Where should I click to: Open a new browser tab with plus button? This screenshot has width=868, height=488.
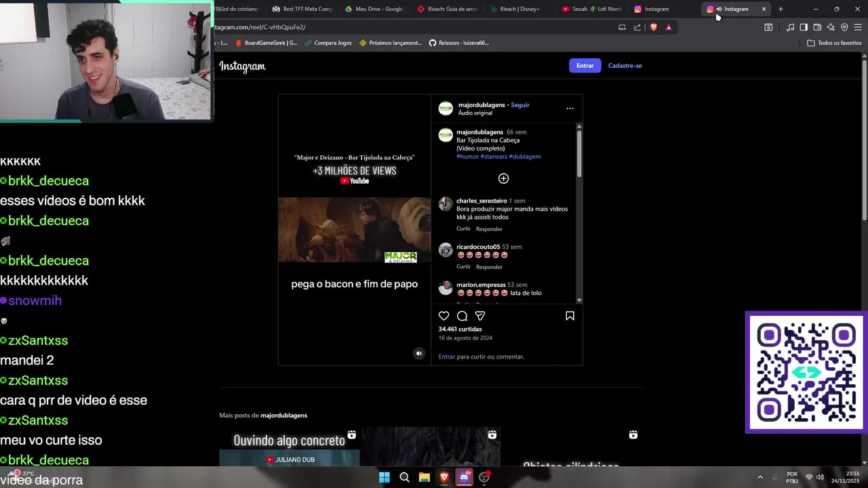781,9
